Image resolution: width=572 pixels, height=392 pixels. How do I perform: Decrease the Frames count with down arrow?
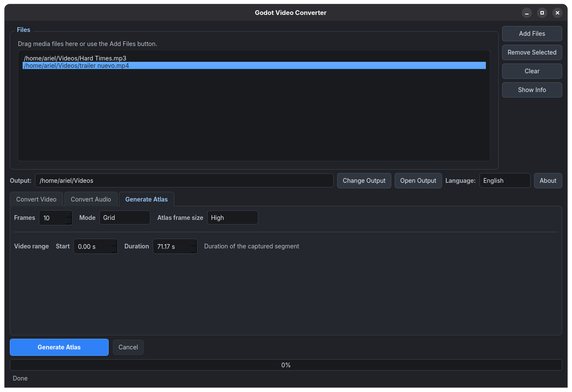pos(69,221)
